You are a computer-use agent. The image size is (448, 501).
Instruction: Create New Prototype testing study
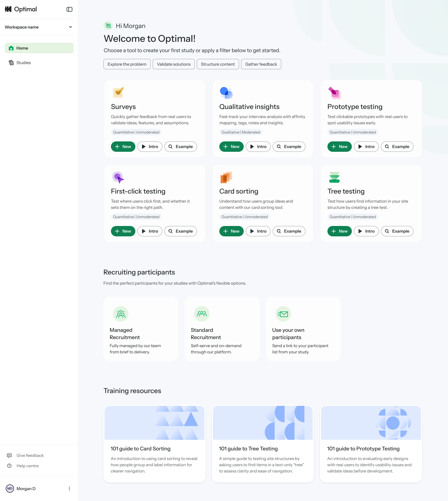pos(340,147)
